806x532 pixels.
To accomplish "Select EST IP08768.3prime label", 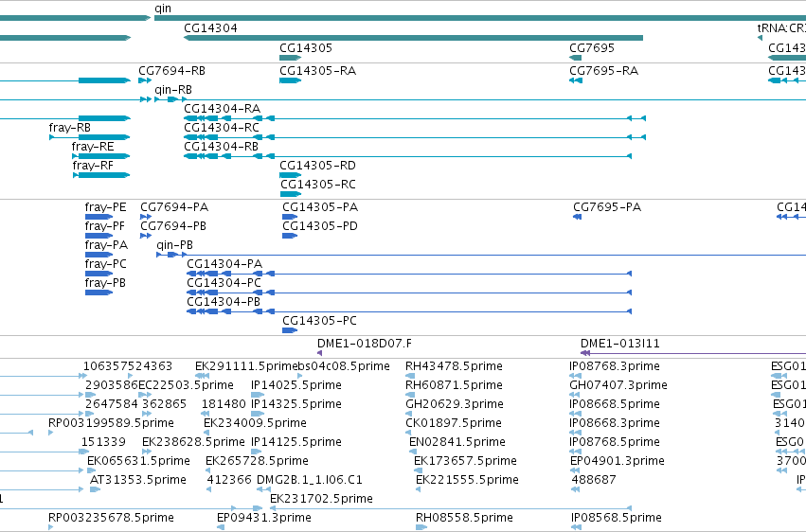I will 615,366.
